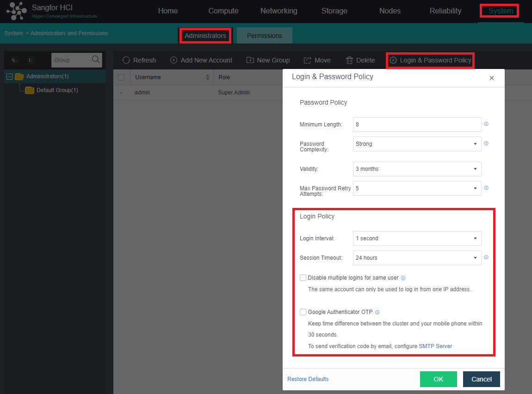This screenshot has width=532, height=394.
Task: Click info icon beside Password Complexity
Action: [486, 144]
